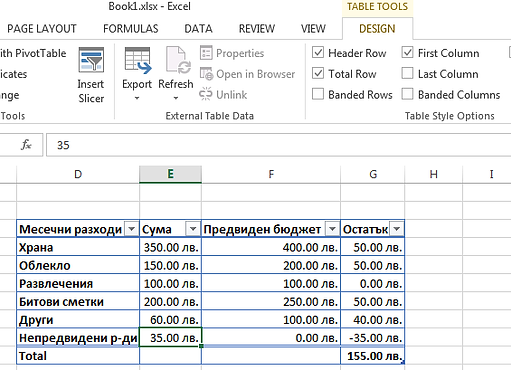Open the Export dropdown arrow

tap(137, 98)
